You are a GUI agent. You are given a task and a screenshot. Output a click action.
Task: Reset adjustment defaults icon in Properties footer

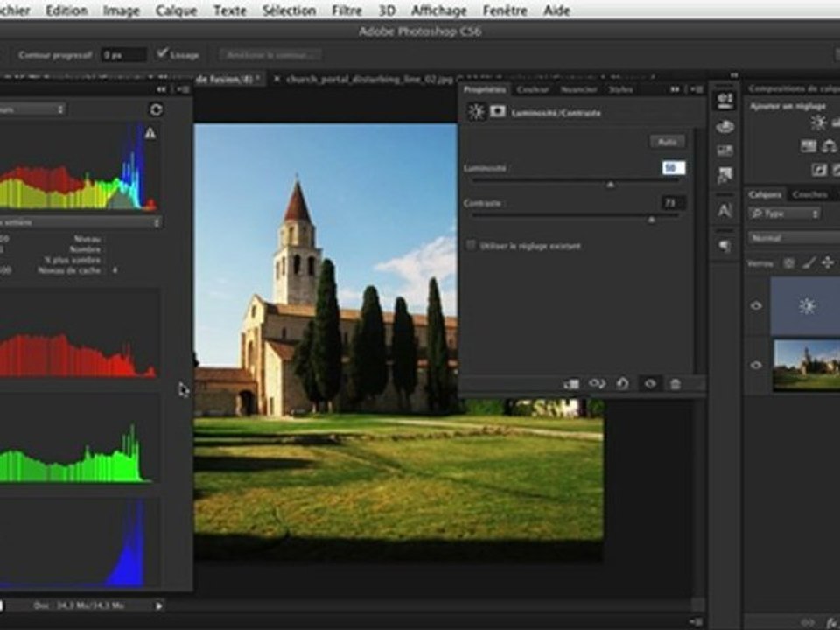(622, 383)
